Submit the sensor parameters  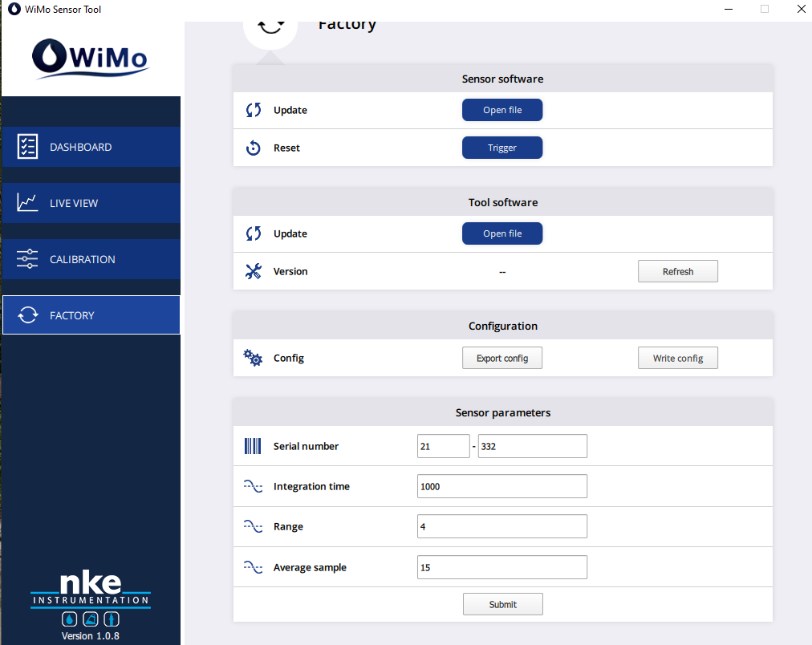pyautogui.click(x=503, y=604)
